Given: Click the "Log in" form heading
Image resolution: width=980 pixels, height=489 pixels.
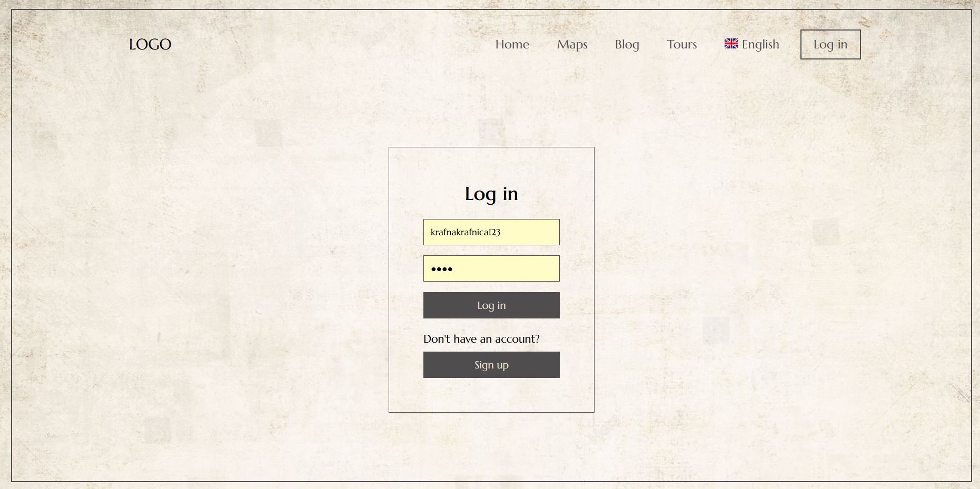Looking at the screenshot, I should [x=491, y=194].
